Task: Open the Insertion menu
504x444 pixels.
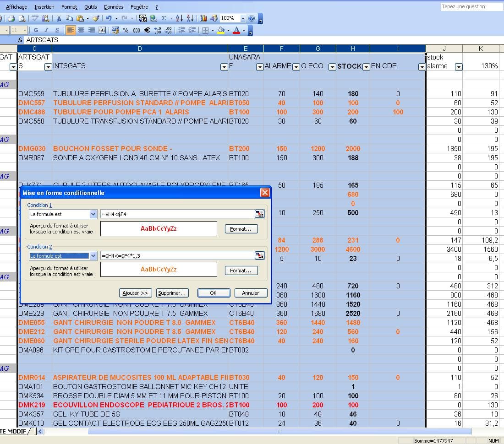Action: coord(44,7)
